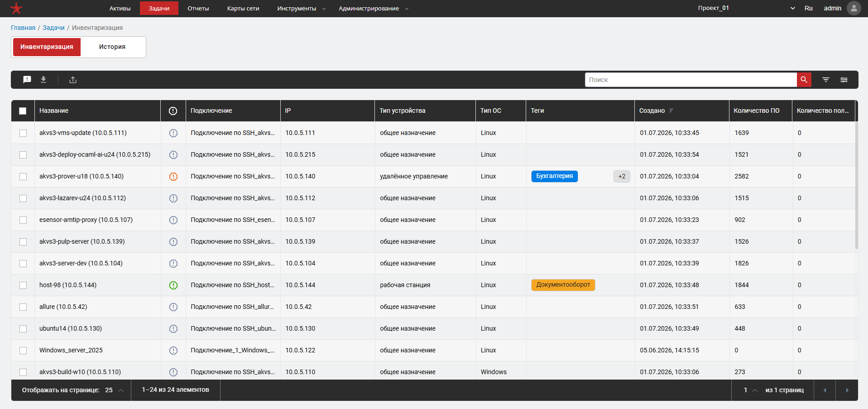Check the host-98 row checkbox

(x=23, y=285)
